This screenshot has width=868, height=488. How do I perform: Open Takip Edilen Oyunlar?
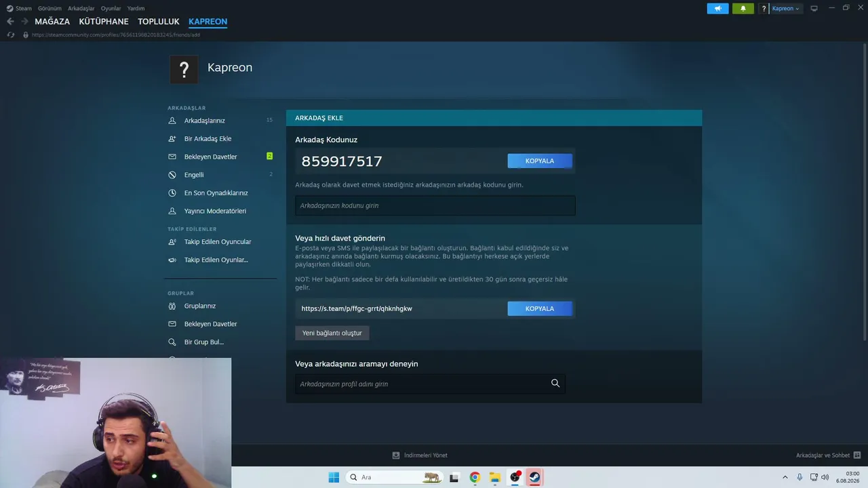pyautogui.click(x=216, y=260)
